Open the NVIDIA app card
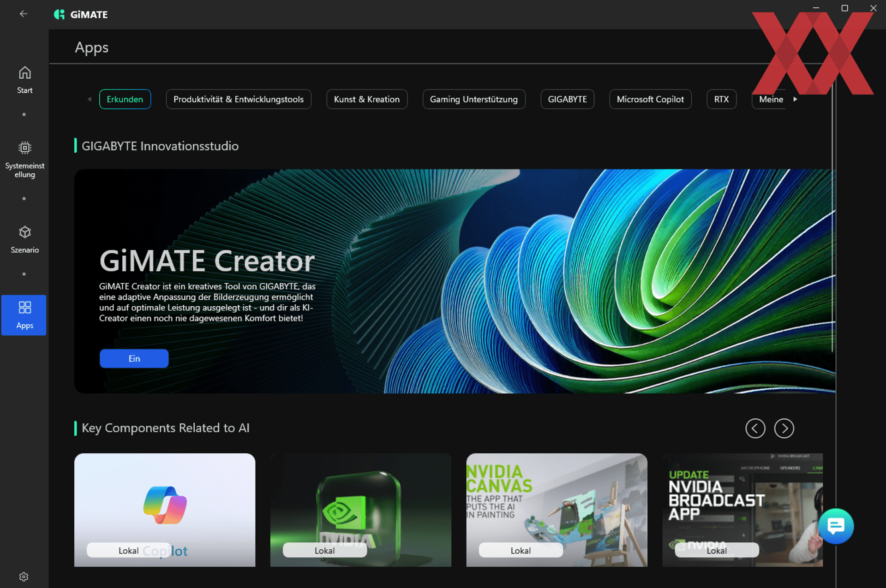Viewport: 886px width, 588px height. point(360,510)
